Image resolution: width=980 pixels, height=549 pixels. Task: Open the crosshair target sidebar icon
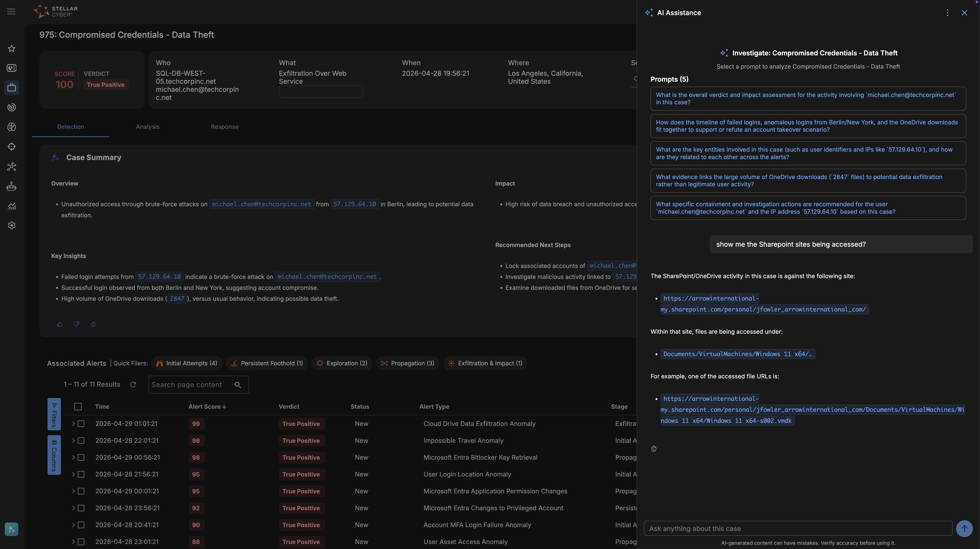click(12, 147)
